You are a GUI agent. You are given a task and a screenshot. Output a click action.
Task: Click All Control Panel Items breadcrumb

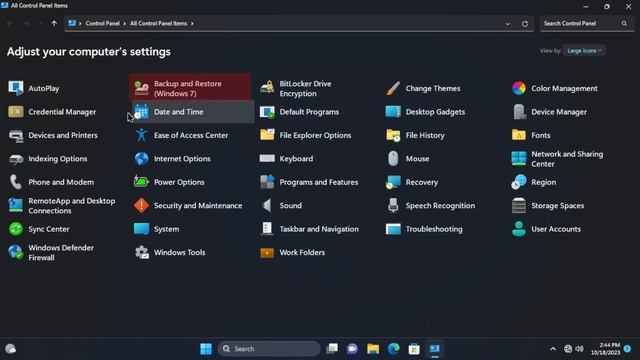pyautogui.click(x=158, y=24)
